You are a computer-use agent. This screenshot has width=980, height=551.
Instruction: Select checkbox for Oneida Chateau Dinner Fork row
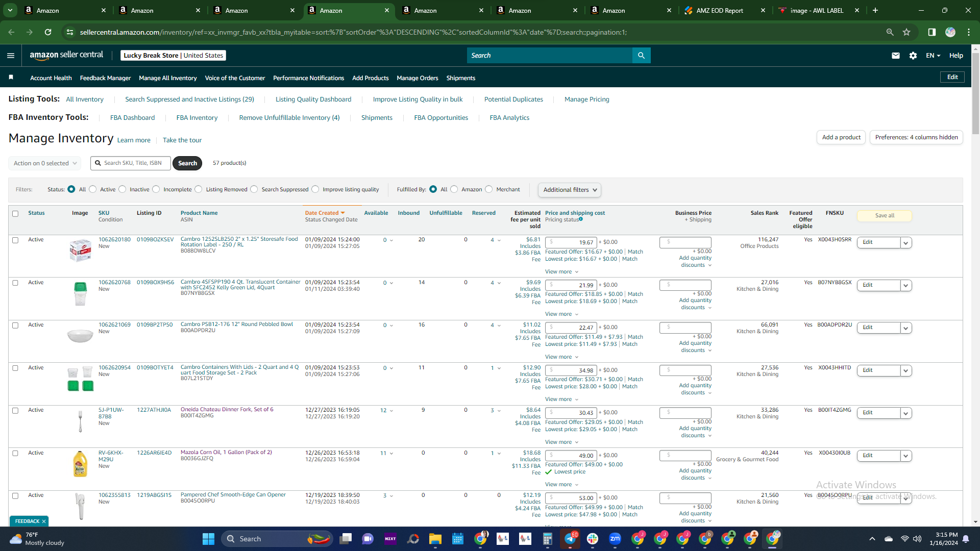pos(15,411)
